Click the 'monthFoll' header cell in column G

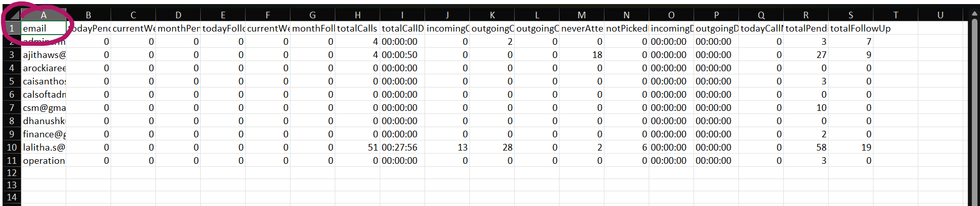tap(312, 28)
